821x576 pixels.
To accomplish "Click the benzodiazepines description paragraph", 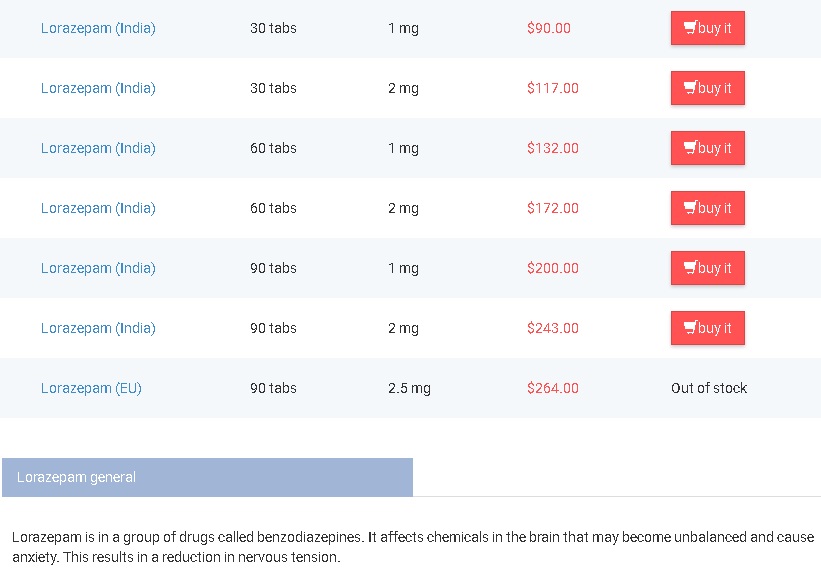I will pyautogui.click(x=412, y=547).
